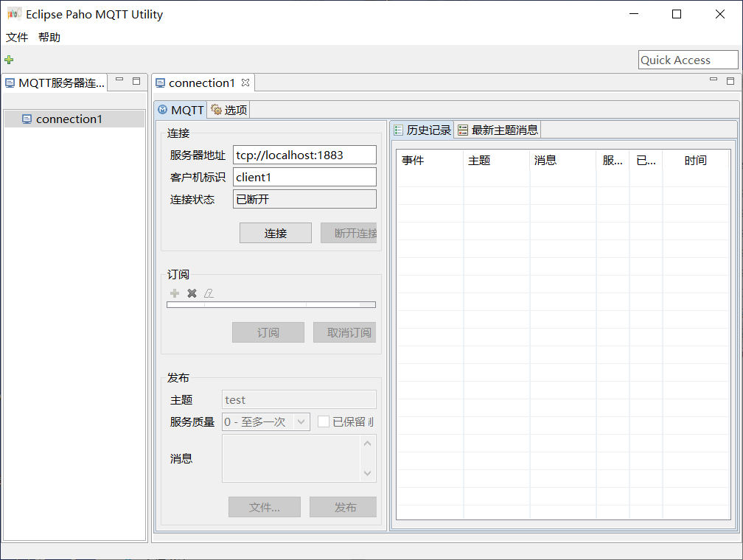Image resolution: width=743 pixels, height=560 pixels.
Task: Click the remove subscription X icon
Action: coord(192,293)
